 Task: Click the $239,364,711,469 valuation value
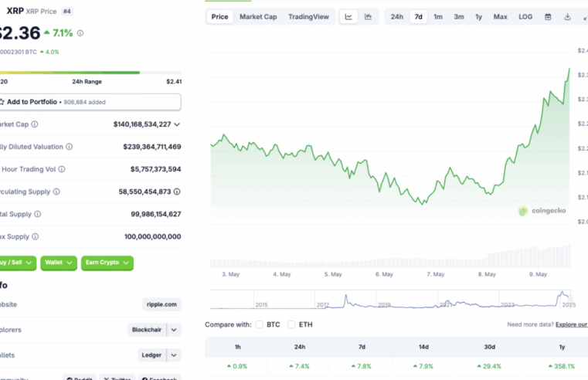pyautogui.click(x=152, y=147)
